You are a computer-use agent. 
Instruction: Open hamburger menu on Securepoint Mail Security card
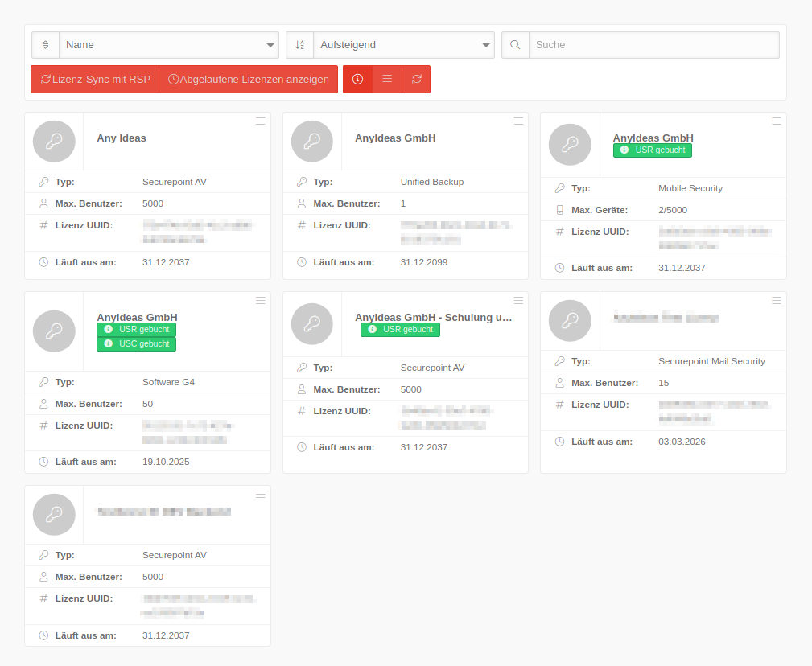click(776, 301)
